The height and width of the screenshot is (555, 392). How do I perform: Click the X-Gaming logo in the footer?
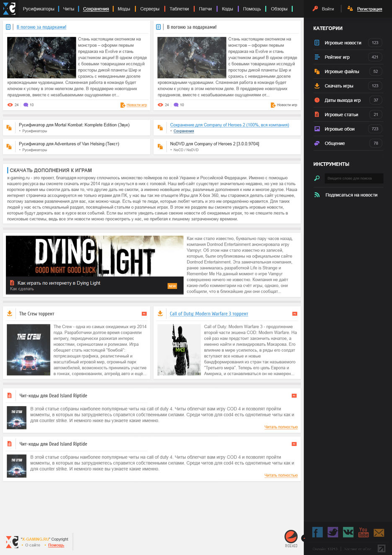click(x=12, y=542)
